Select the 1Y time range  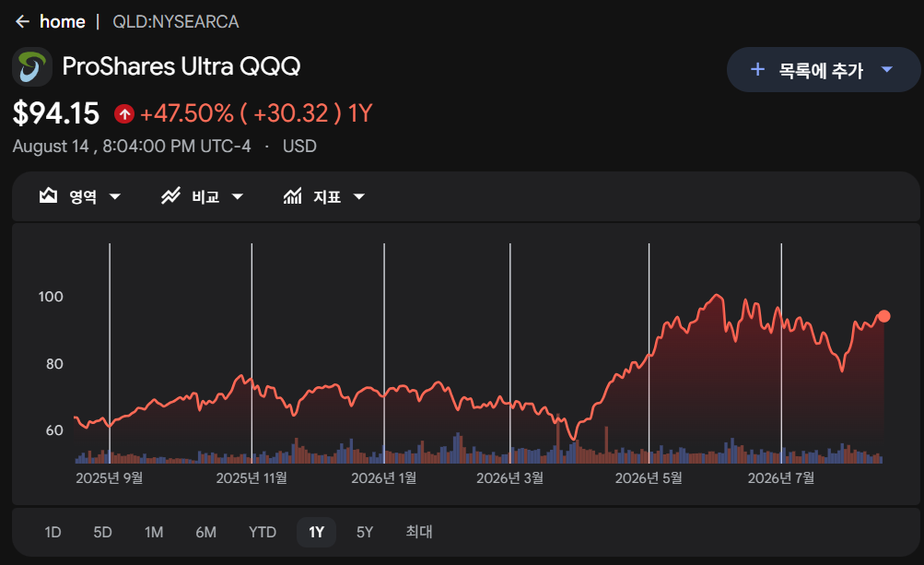pos(317,532)
